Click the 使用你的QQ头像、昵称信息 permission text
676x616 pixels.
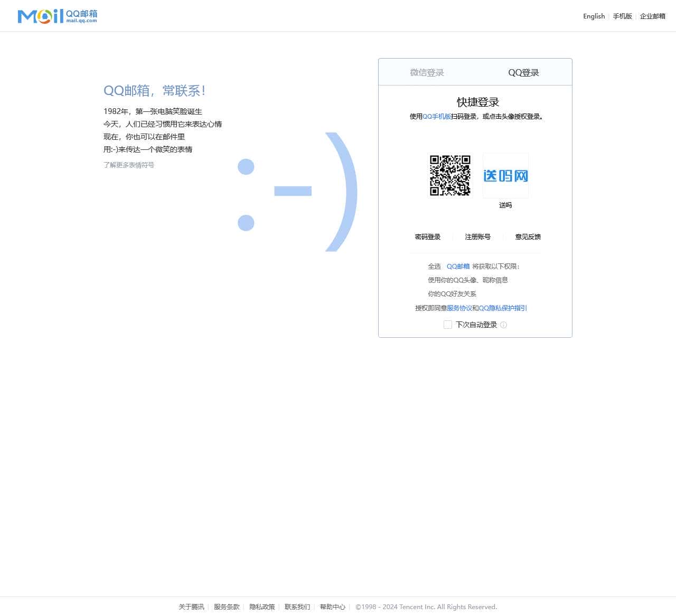[x=468, y=280]
